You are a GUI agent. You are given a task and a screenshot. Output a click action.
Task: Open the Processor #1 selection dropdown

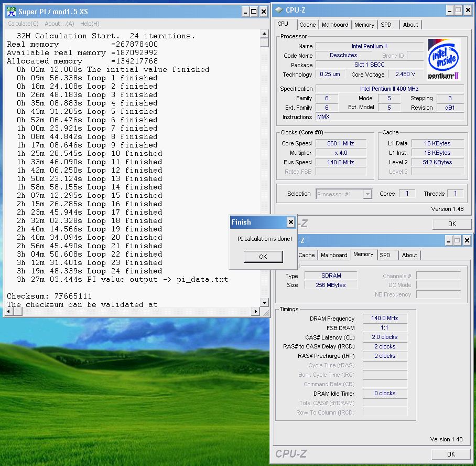(344, 194)
